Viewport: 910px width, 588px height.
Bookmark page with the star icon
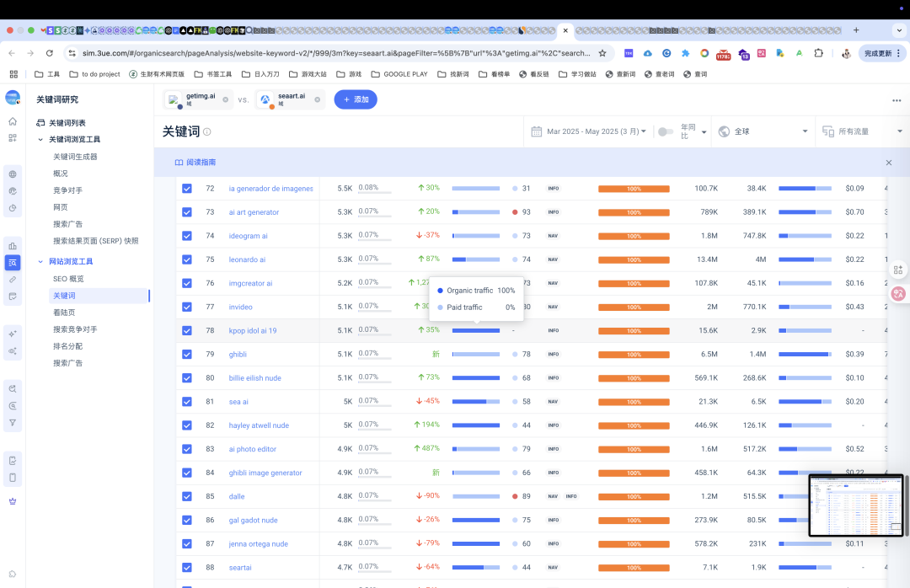(602, 53)
